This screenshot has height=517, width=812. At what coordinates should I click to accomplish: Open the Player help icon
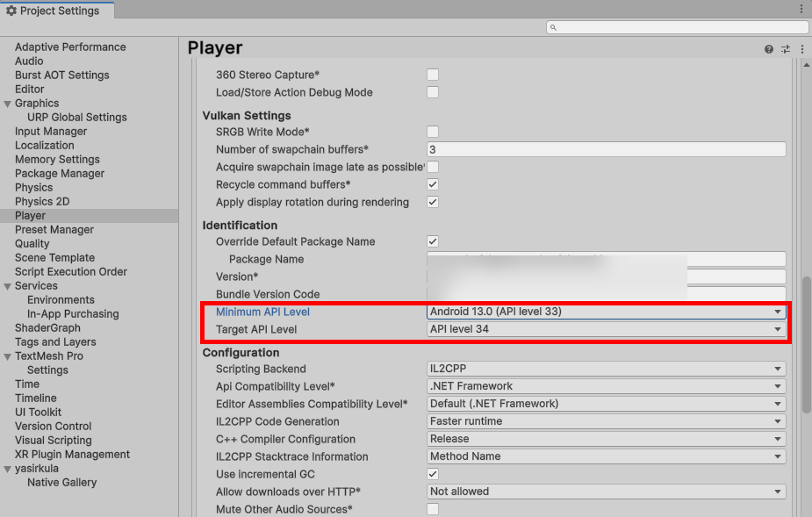point(768,49)
